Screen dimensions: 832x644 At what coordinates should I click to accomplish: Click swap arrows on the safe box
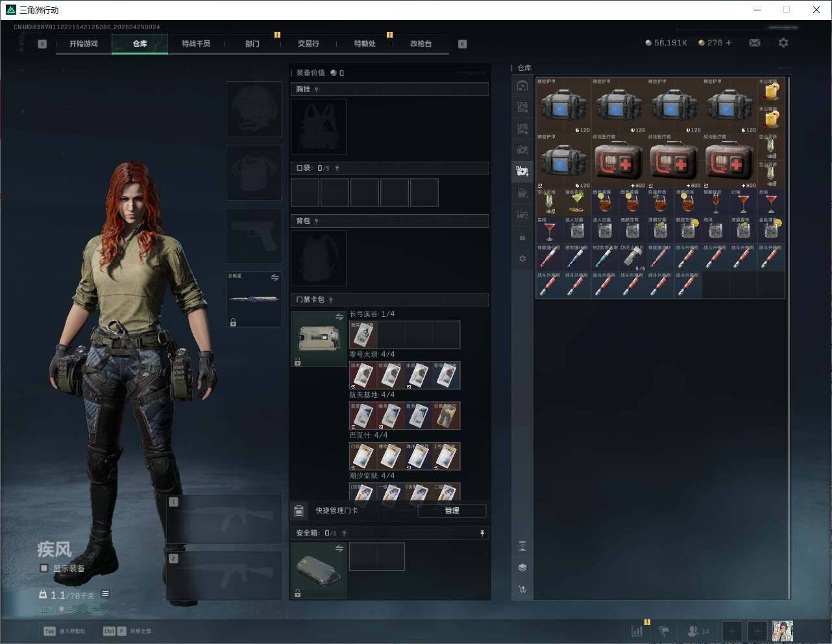pyautogui.click(x=339, y=549)
